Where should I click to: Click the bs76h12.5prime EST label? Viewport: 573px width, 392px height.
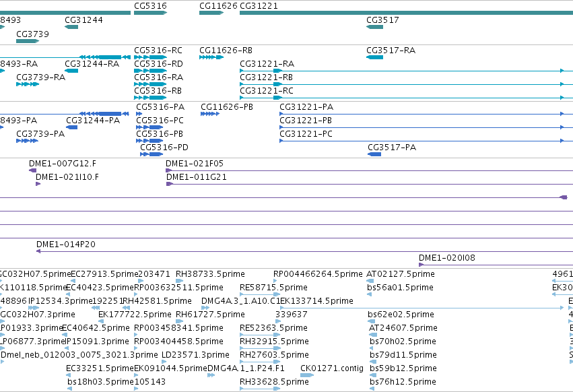pyautogui.click(x=403, y=383)
